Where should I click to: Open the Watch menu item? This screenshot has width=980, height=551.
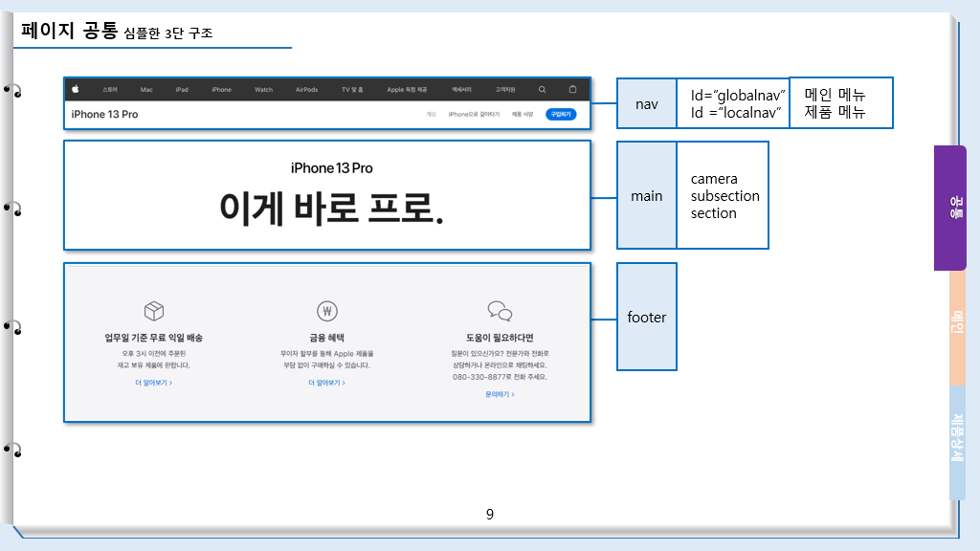click(264, 90)
